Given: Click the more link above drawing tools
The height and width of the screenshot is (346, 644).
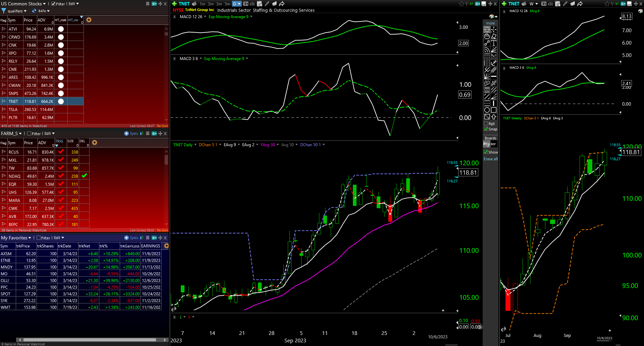Looking at the screenshot, I should (490, 23).
